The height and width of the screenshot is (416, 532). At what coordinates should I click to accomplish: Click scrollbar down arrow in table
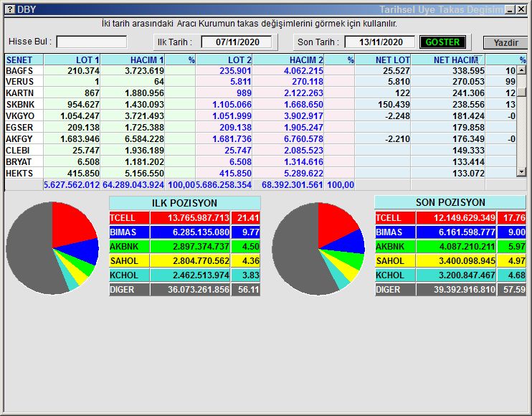521,172
